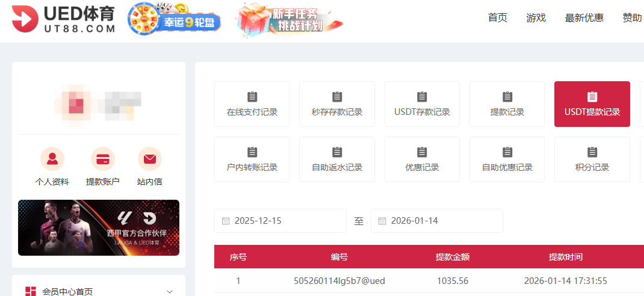Click the 个人资料 profile icon
The width and height of the screenshot is (644, 296).
click(52, 159)
